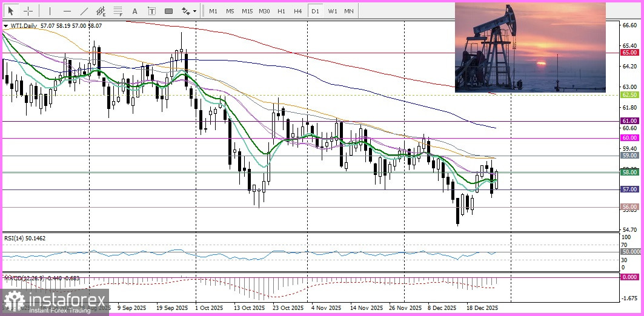
Task: Click the MACD indicator label
Action: pyautogui.click(x=41, y=278)
